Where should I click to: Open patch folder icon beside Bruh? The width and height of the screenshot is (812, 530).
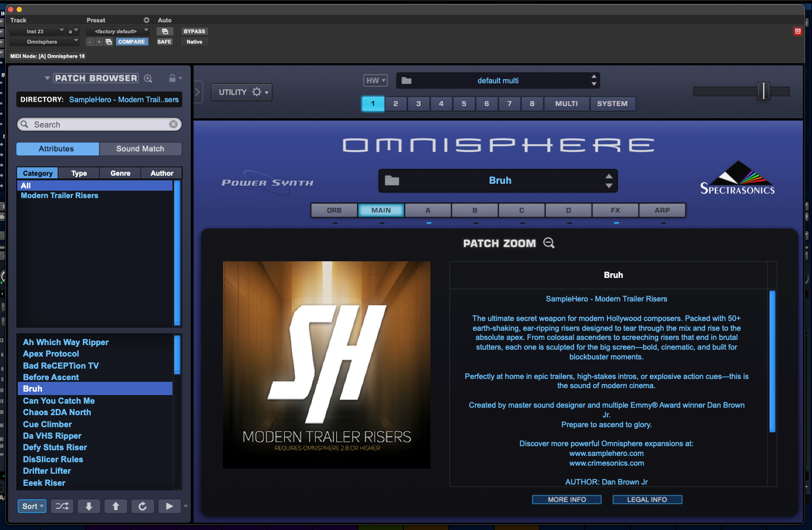(392, 180)
